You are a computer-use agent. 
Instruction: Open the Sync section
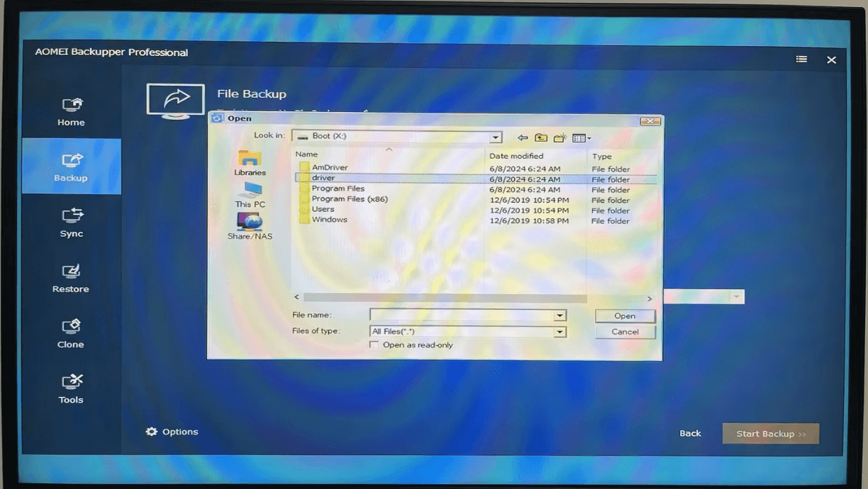70,222
